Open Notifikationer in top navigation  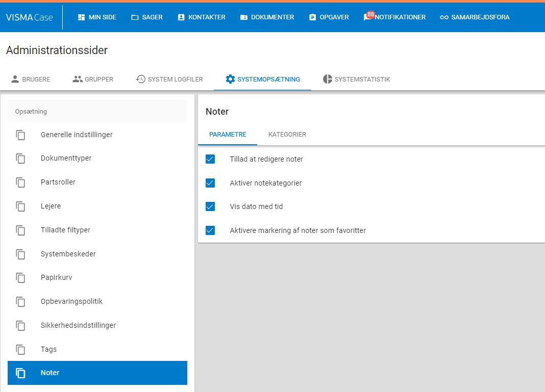pyautogui.click(x=394, y=17)
